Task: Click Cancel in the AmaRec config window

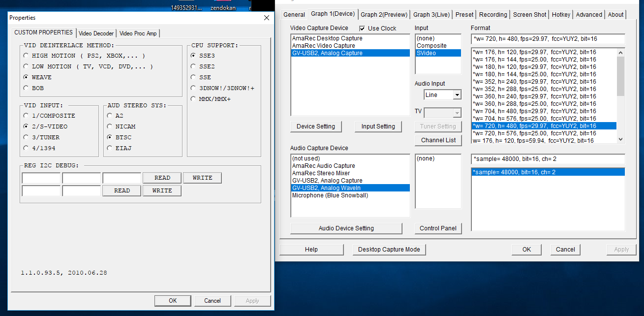Action: coord(566,250)
